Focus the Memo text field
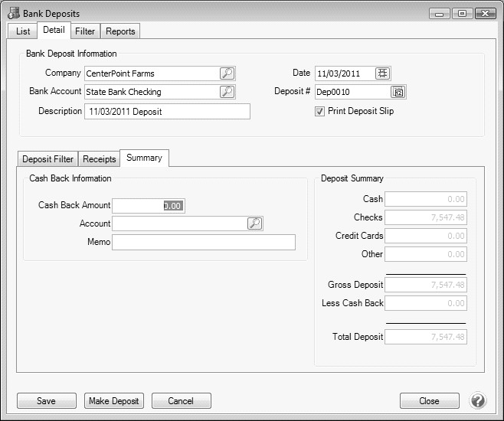 tap(203, 242)
